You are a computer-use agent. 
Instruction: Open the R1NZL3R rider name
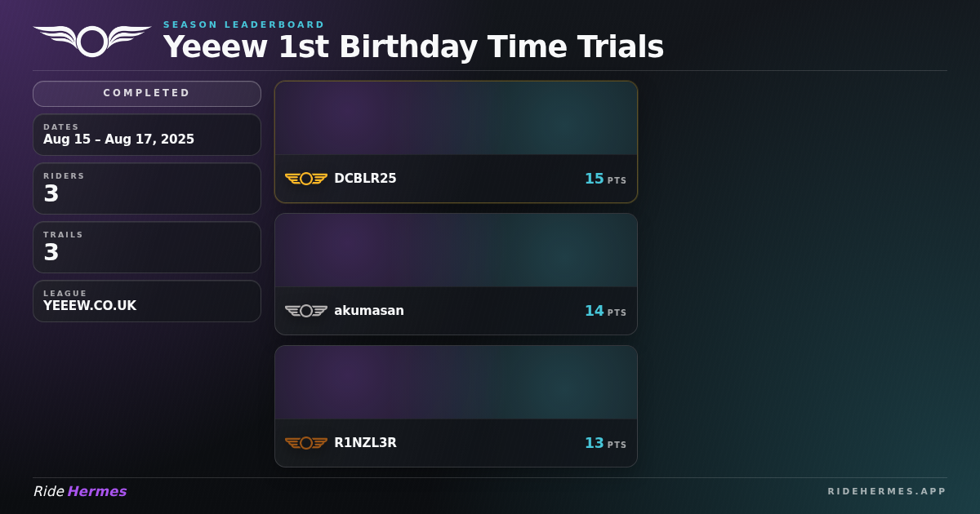[365, 443]
